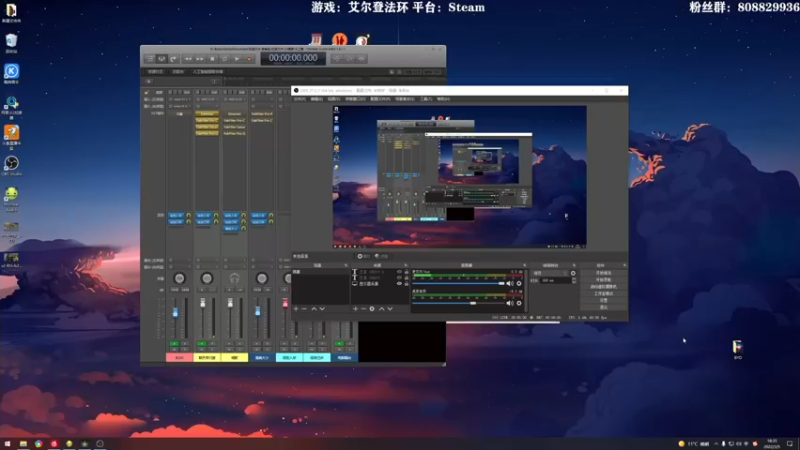Image resolution: width=800 pixels, height=450 pixels.
Task: Open Chrome from the taskbar
Action: [x=38, y=444]
